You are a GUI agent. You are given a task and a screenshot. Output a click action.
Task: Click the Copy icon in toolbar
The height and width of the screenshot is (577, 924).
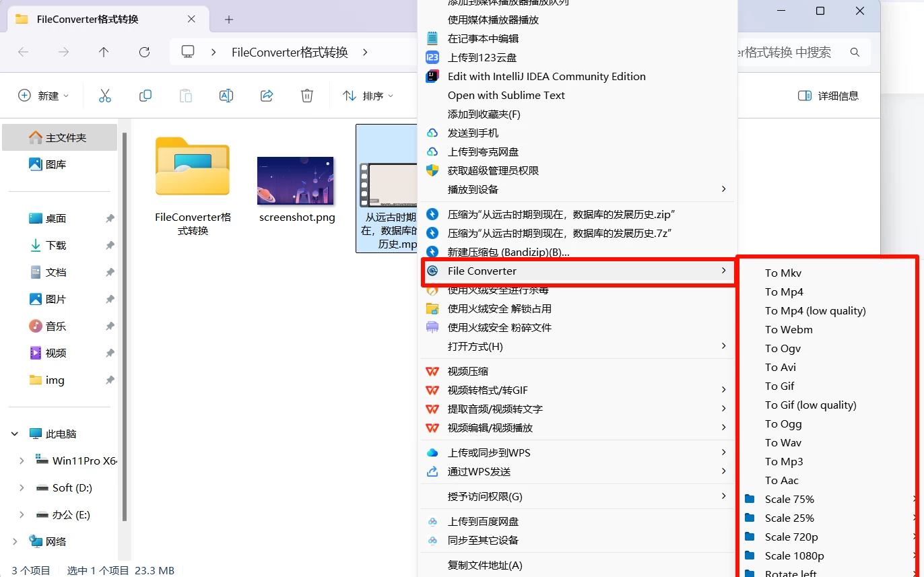point(145,96)
